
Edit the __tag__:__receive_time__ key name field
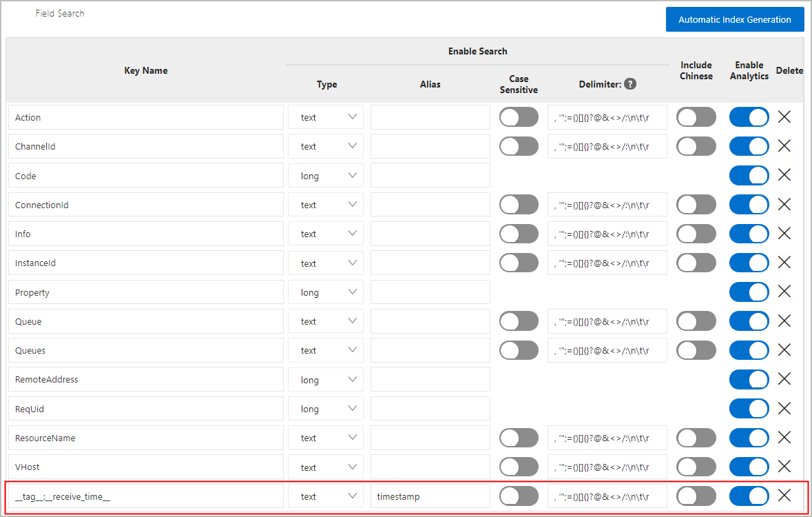(146, 496)
